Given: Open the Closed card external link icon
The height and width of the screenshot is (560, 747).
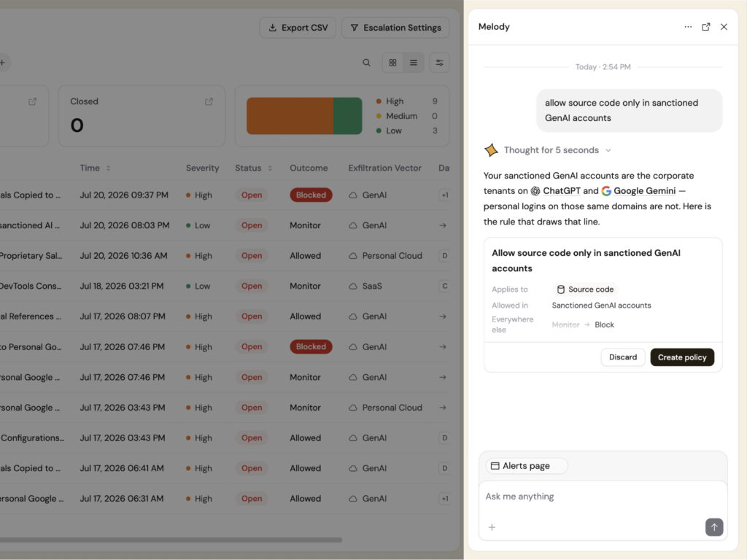Looking at the screenshot, I should [x=209, y=101].
